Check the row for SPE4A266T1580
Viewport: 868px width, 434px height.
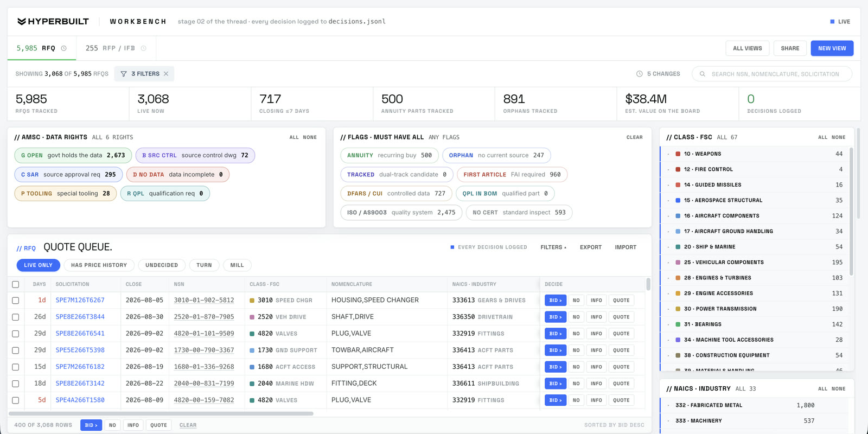(15, 400)
